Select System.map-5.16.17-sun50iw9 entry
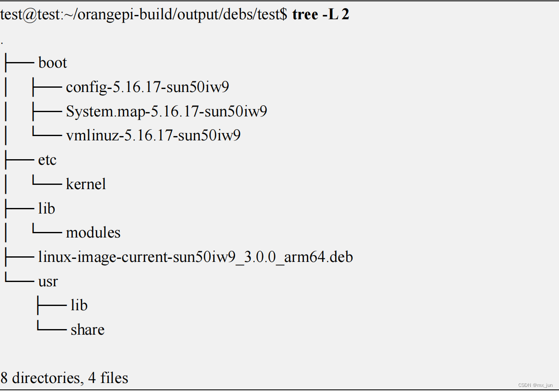The width and height of the screenshot is (559, 392). point(167,112)
